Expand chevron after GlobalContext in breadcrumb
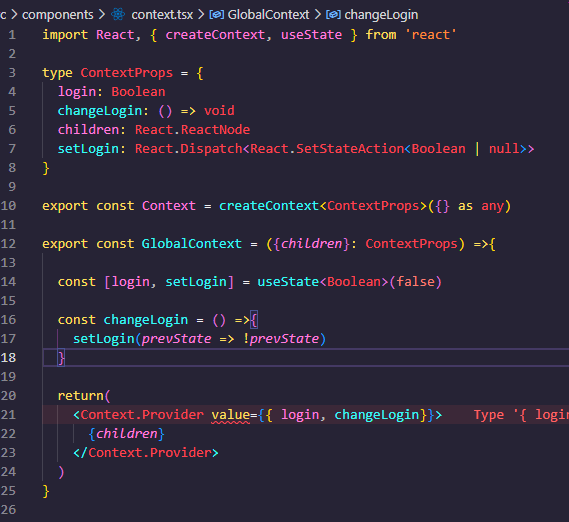Image resolution: width=569 pixels, height=522 pixels. pyautogui.click(x=318, y=15)
